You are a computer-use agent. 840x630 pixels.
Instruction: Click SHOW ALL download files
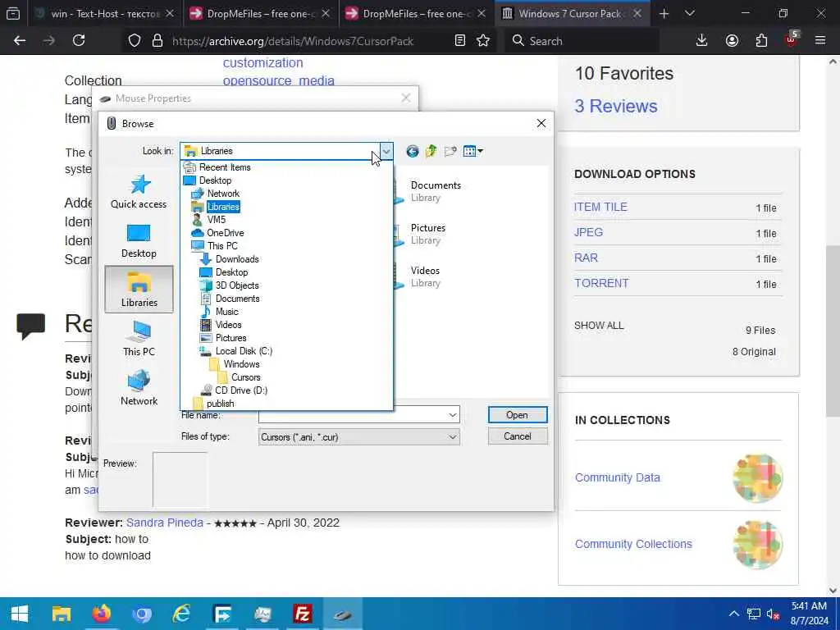coord(599,325)
